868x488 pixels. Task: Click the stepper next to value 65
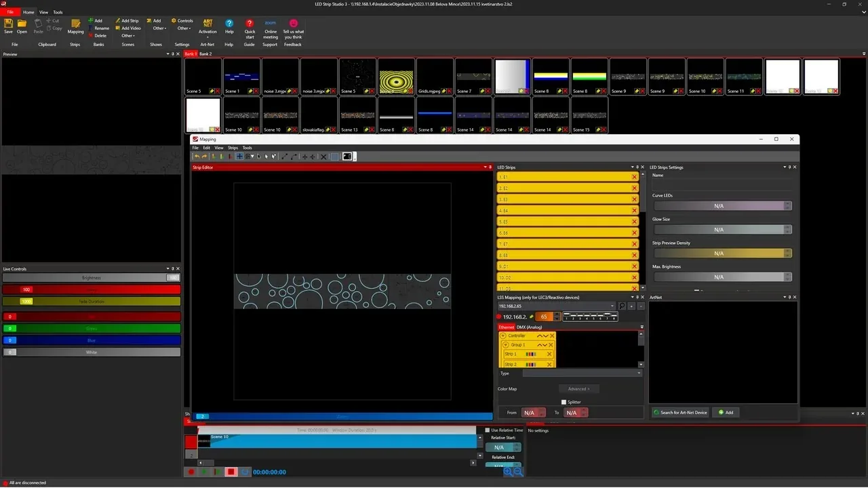[557, 317]
